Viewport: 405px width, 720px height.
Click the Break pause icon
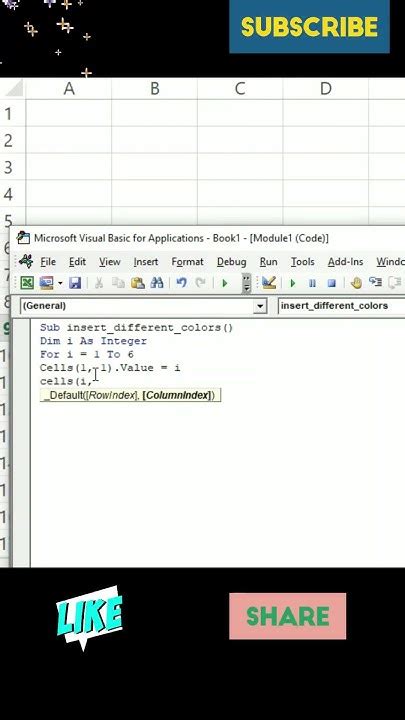pyautogui.click(x=312, y=283)
